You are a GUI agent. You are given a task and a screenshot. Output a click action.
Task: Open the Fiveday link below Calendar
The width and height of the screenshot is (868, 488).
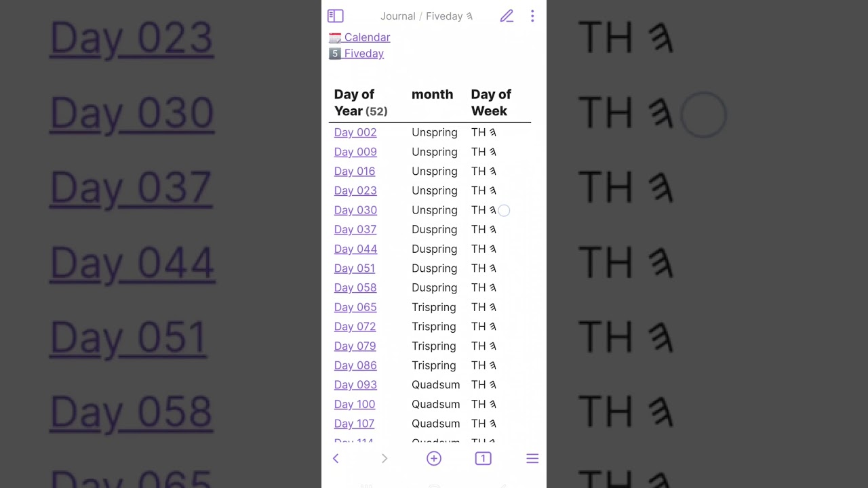click(363, 54)
